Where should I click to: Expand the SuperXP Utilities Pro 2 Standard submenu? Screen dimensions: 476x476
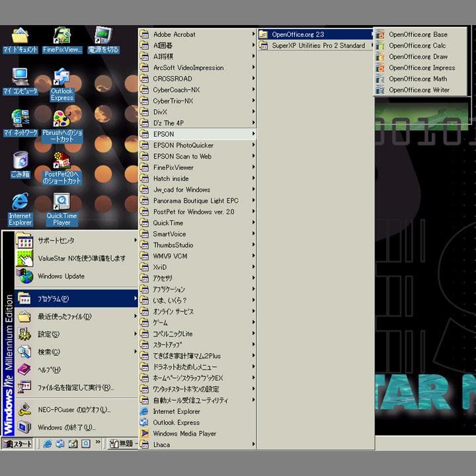click(x=315, y=46)
